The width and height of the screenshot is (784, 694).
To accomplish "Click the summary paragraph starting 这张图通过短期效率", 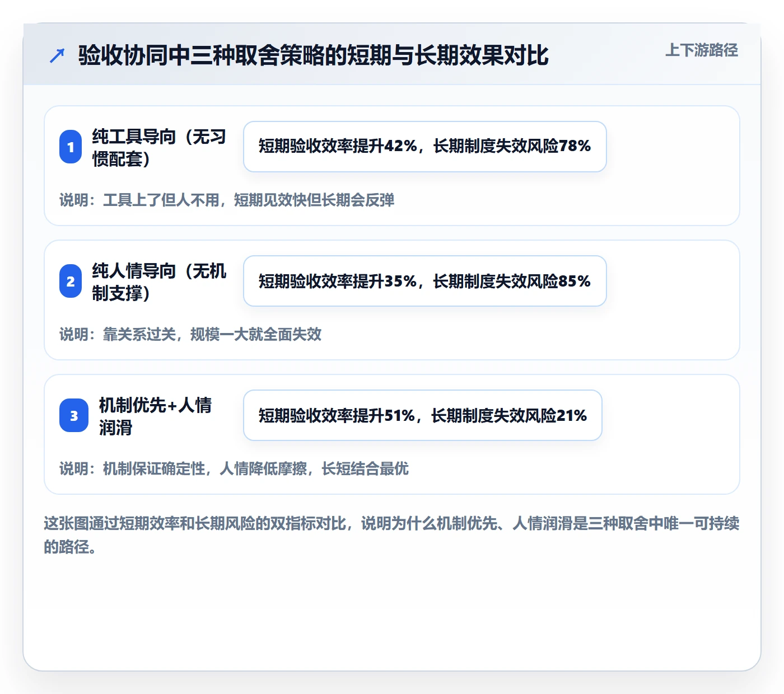I will tap(391, 535).
